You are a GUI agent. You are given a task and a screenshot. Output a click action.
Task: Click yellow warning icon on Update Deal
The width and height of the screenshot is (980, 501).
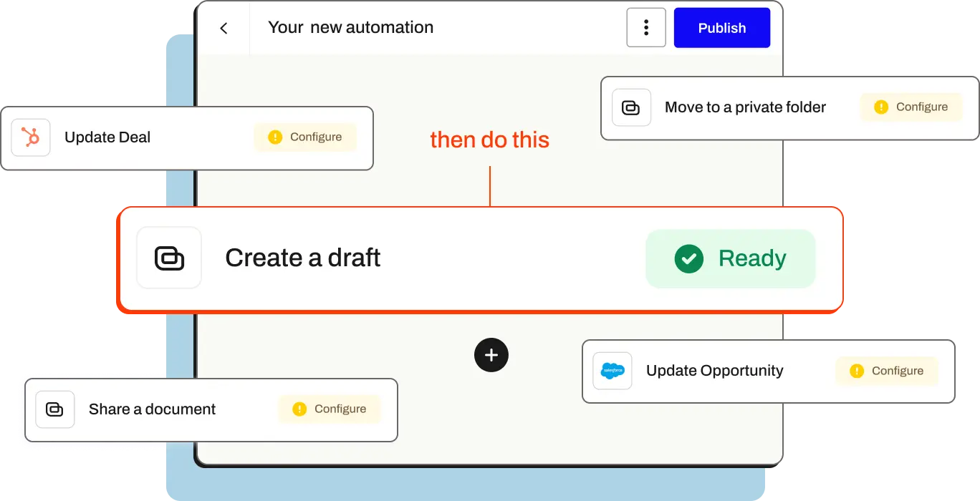275,137
